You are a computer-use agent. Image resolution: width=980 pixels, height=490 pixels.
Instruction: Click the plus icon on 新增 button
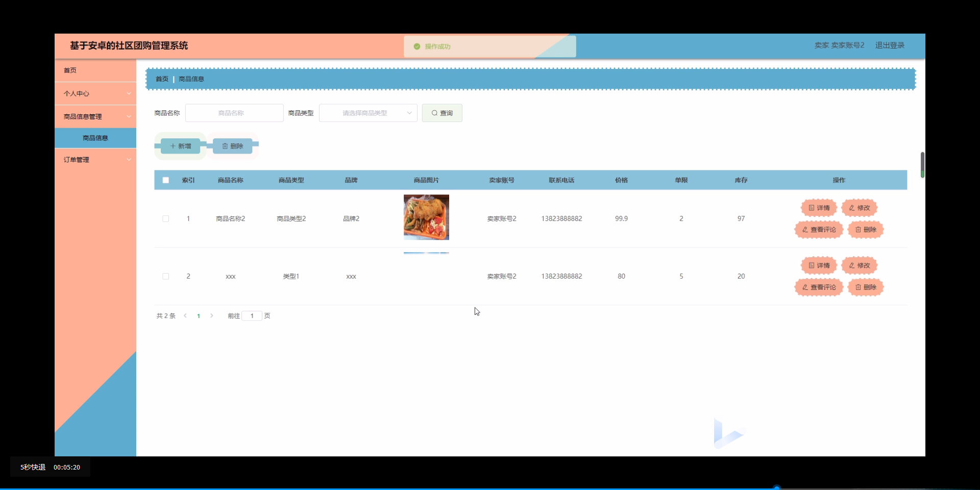click(x=173, y=146)
